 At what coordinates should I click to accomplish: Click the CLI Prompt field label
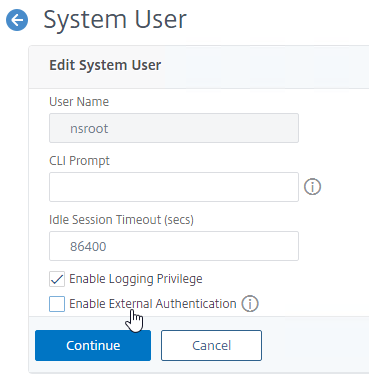coord(79,161)
